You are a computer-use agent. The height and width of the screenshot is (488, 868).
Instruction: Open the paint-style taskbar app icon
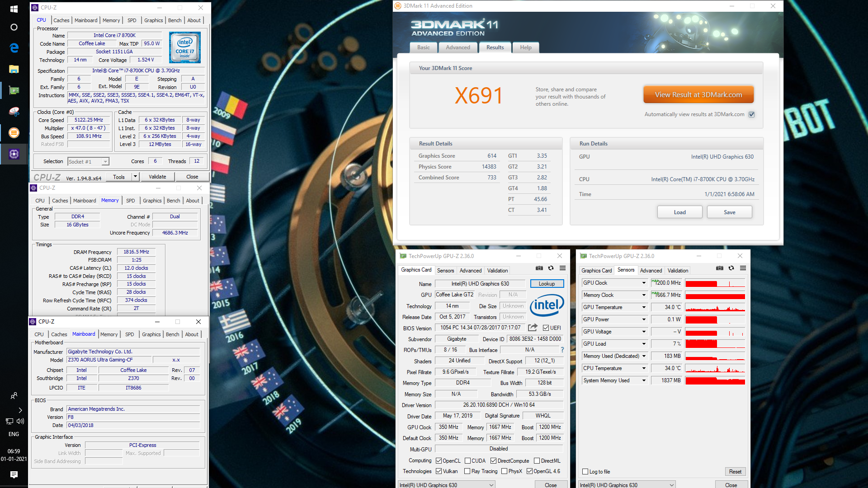[14, 111]
